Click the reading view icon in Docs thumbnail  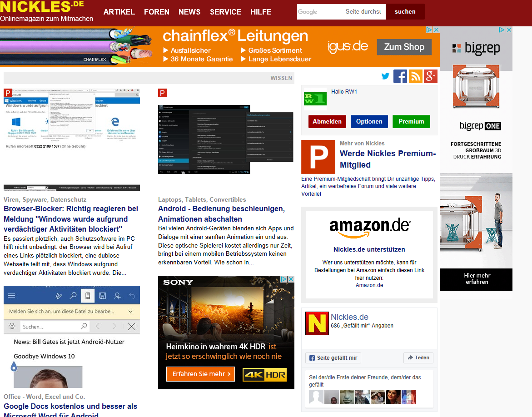coord(88,296)
